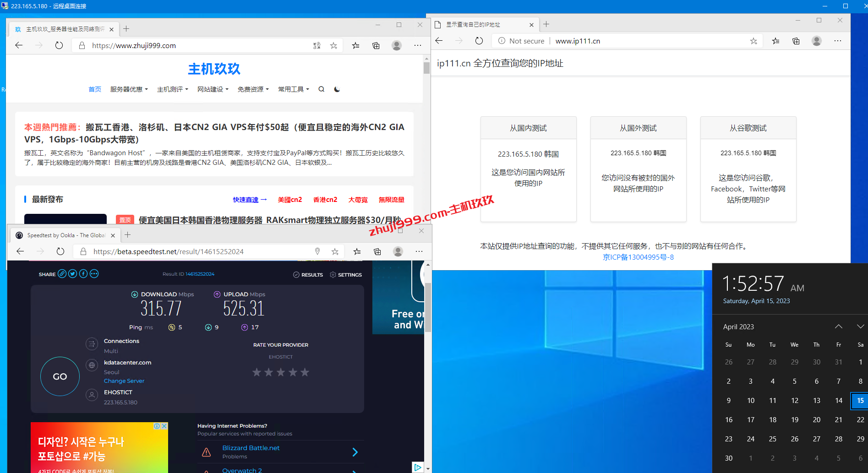Viewport: 868px width, 473px height.
Task: Open profile avatar in zhuji999 browser window
Action: pos(397,45)
